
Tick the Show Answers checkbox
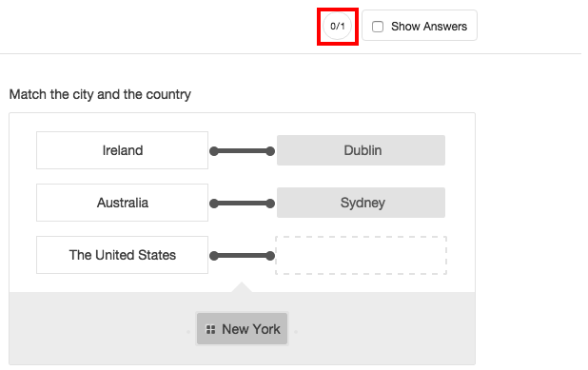tap(378, 27)
